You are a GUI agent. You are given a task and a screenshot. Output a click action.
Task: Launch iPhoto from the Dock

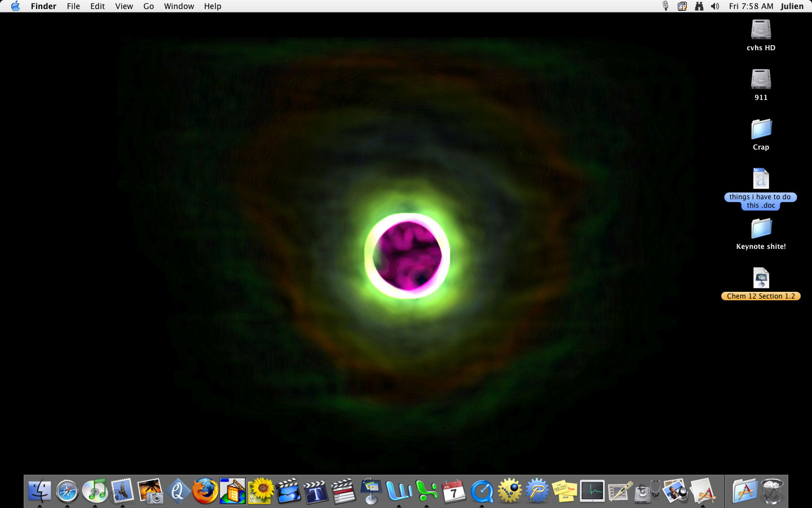click(x=150, y=491)
